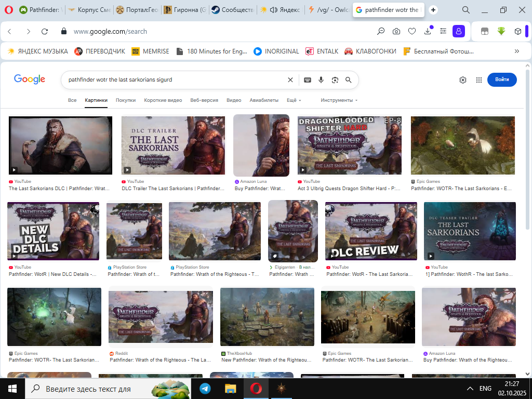532x399 pixels.
Task: Switch to the Портал:Гео browser tab
Action: click(x=137, y=10)
